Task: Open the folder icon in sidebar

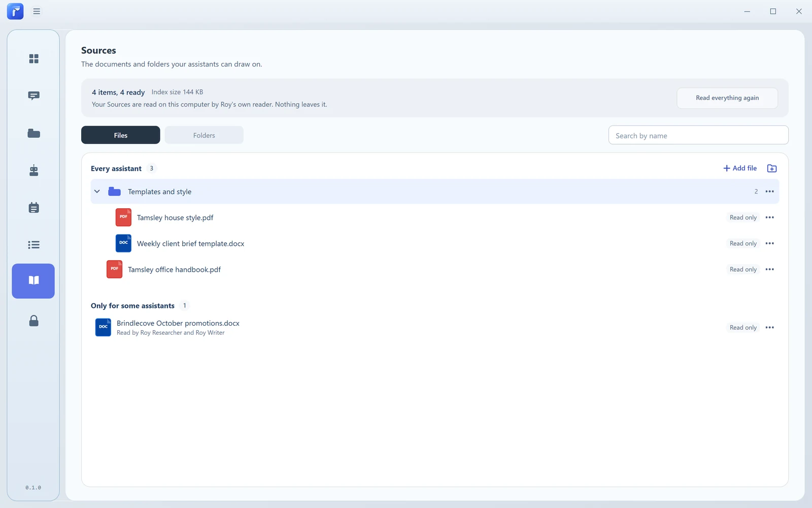Action: tap(33, 133)
